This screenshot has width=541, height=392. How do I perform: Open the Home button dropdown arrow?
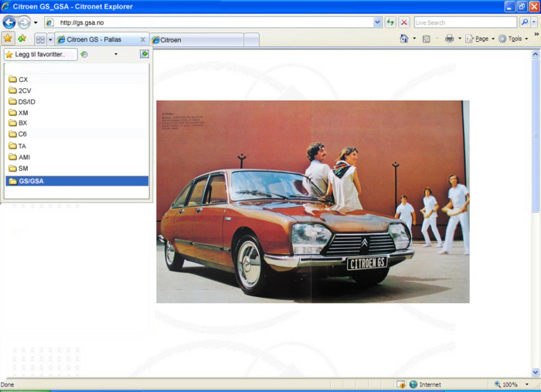point(414,39)
